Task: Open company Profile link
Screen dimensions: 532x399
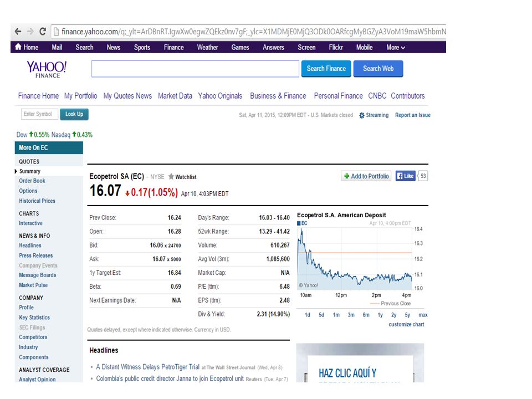Action: click(26, 308)
